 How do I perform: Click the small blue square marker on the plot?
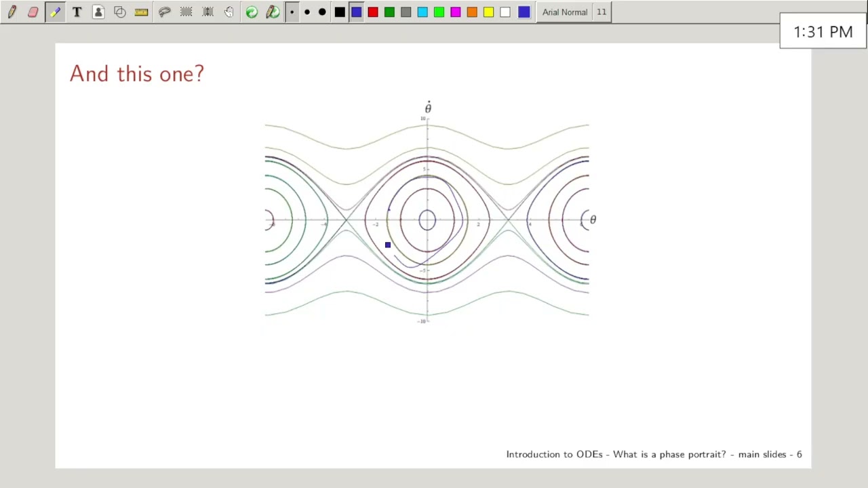point(388,245)
